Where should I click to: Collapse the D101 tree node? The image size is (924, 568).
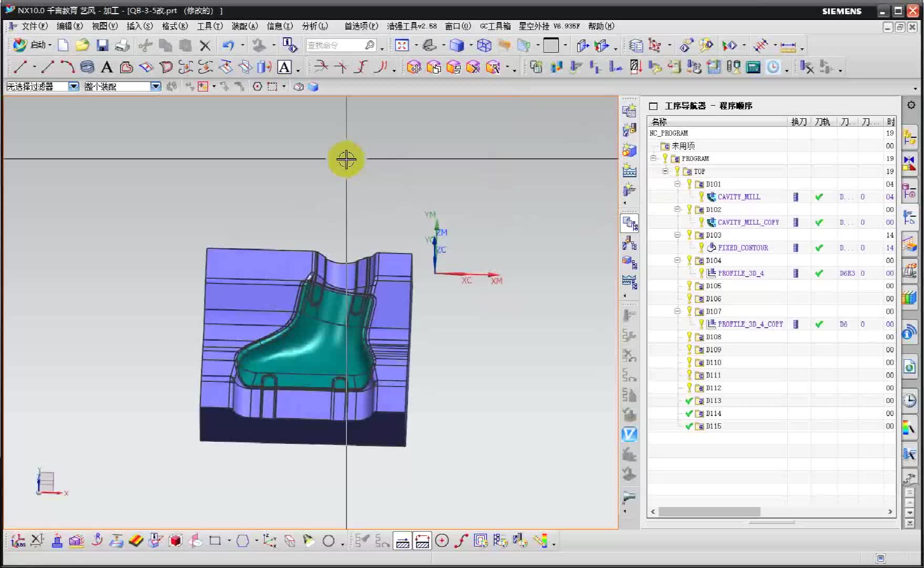(677, 184)
